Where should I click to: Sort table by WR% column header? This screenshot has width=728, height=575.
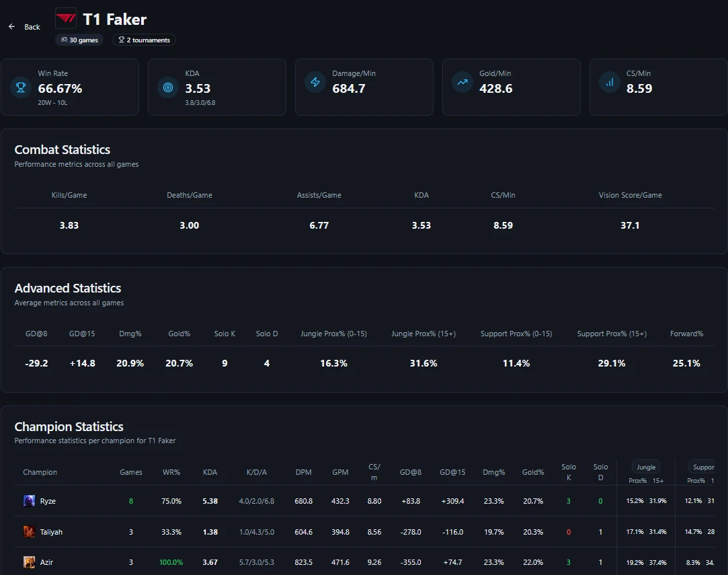coord(171,472)
